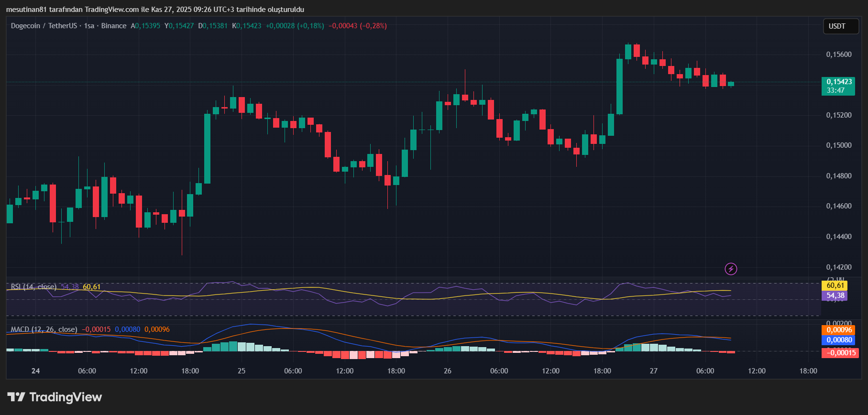Viewport: 868px width, 415px height.
Task: Open the 1sa timeframe interval label
Action: click(89, 26)
